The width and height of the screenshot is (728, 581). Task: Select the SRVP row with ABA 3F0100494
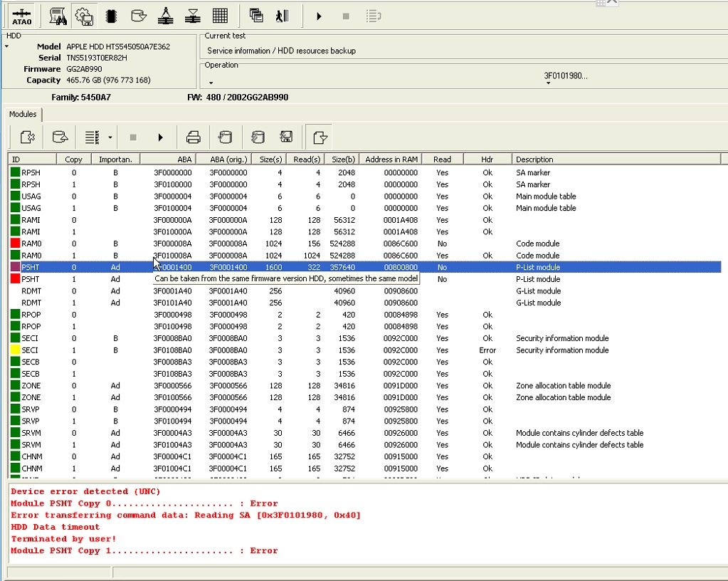click(365, 422)
